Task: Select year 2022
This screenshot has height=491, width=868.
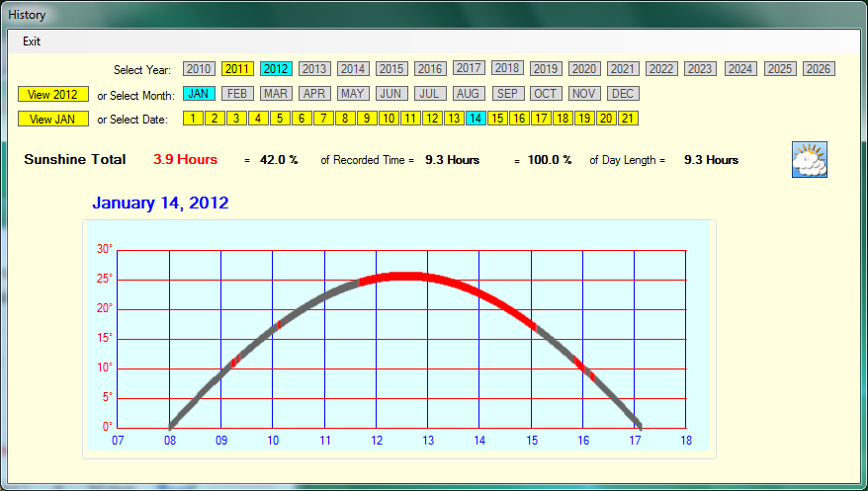Action: point(661,68)
